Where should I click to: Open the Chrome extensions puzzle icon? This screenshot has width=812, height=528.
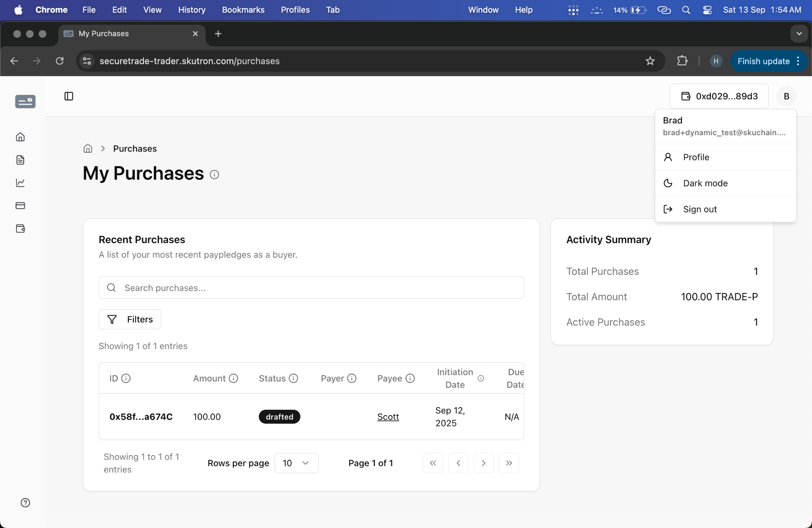point(682,61)
